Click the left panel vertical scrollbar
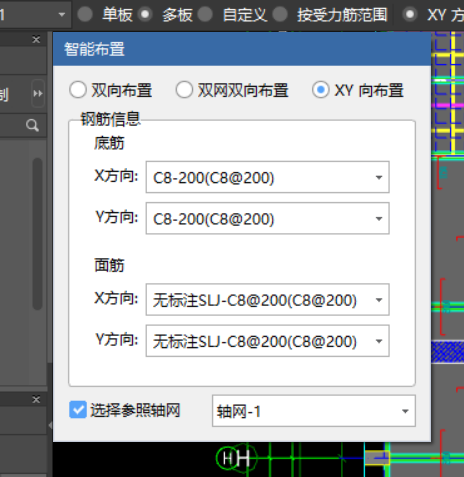The image size is (464, 477). click(x=37, y=233)
